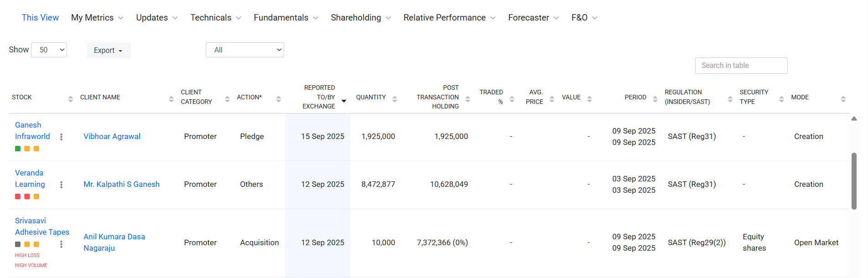Open the Show 50 rows dropdown
This screenshot has height=278, width=868.
[x=49, y=50]
